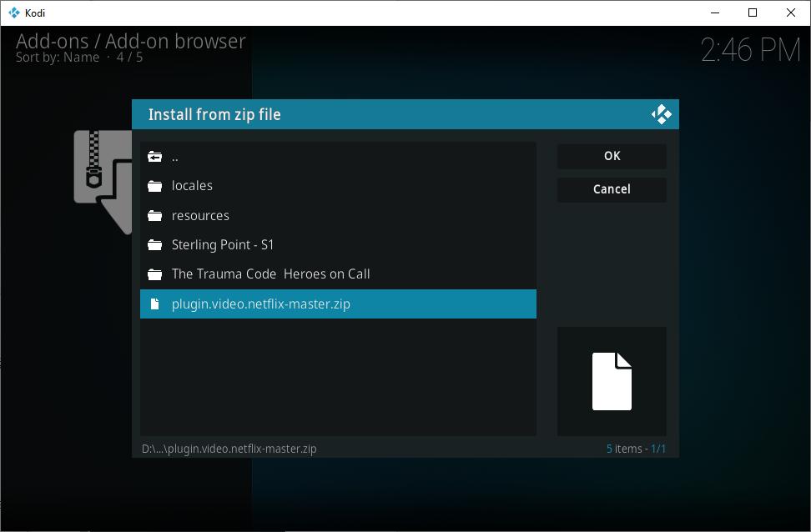Click the 'Add-ons / Add-on browser' heading

(131, 41)
